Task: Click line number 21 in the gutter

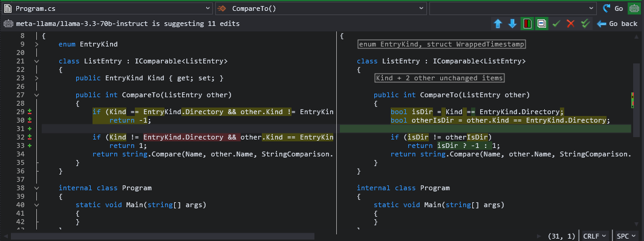Action: point(19,61)
